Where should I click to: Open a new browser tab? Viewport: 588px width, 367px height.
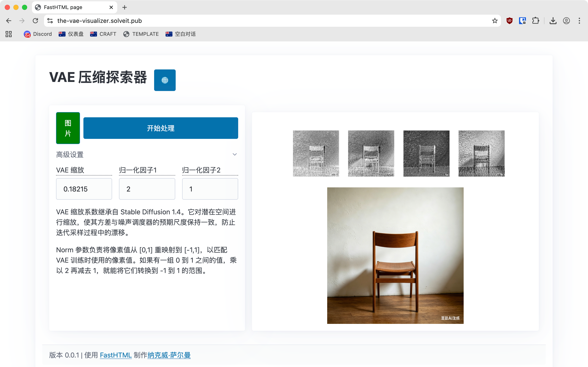(124, 7)
